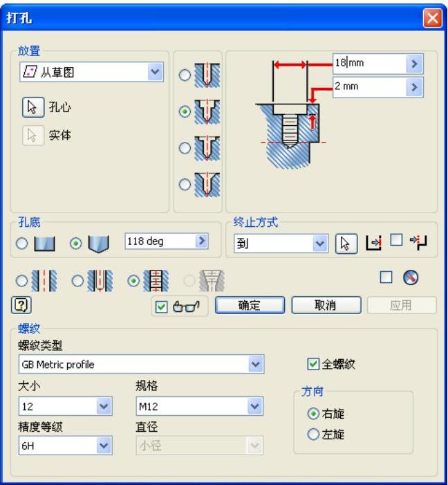448x485 pixels.
Task: Select 左旋 left-hand thread direction
Action: [x=313, y=434]
